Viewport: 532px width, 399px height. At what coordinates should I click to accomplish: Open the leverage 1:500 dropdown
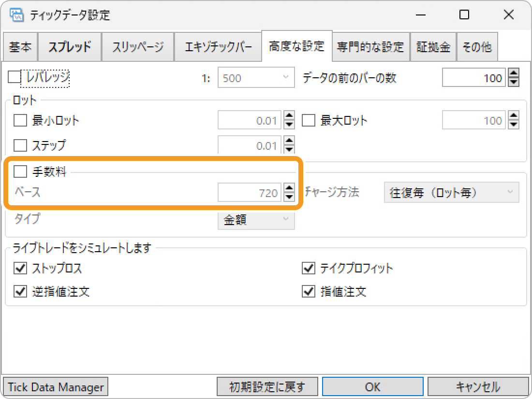coord(256,78)
